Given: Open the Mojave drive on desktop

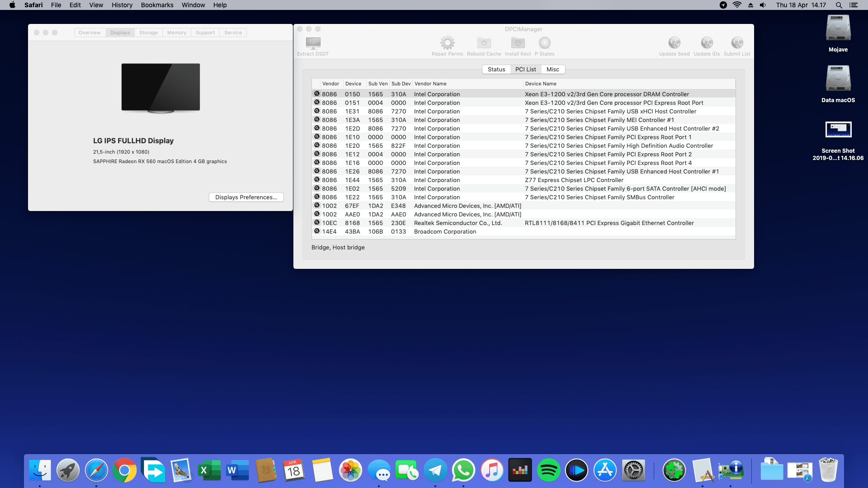Looking at the screenshot, I should click(838, 29).
